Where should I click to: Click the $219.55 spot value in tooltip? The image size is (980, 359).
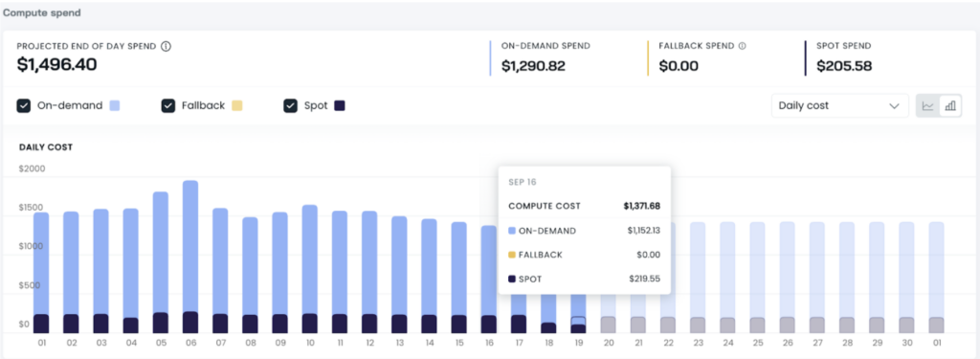645,279
